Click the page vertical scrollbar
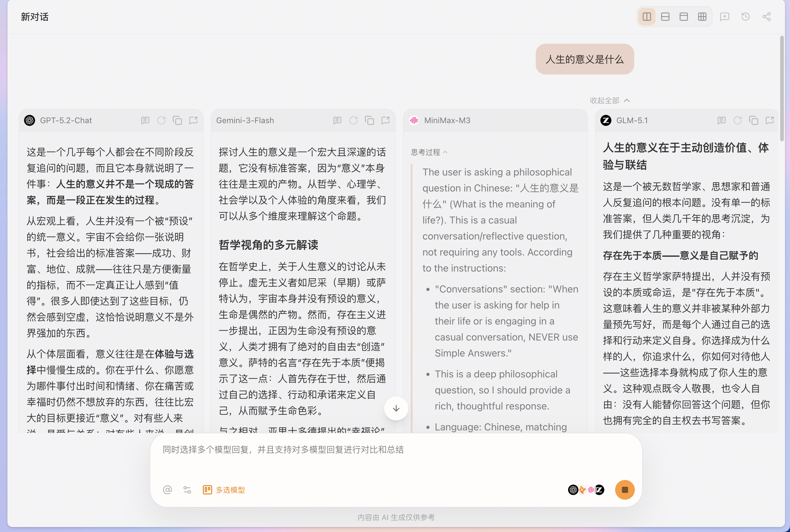Screen dimensions: 790x532 pyautogui.click(x=781, y=88)
